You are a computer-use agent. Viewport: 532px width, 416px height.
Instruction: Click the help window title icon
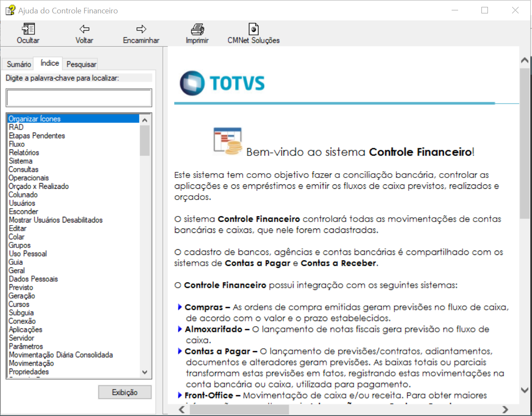pyautogui.click(x=10, y=10)
